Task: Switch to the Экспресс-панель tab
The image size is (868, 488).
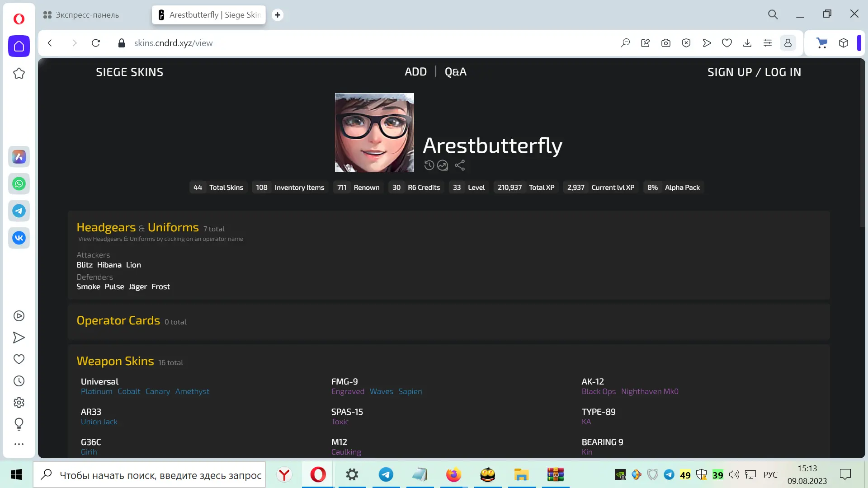Action: click(x=81, y=15)
